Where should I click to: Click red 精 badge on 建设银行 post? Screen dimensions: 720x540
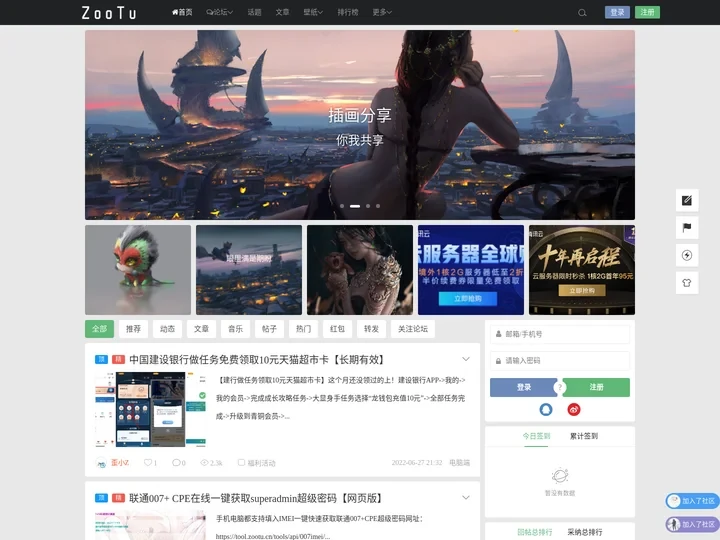(x=118, y=359)
